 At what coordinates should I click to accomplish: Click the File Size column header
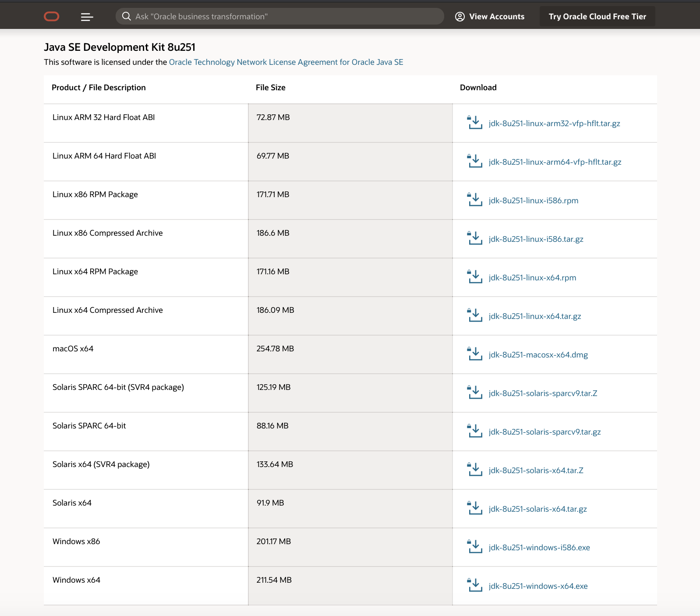tap(271, 88)
